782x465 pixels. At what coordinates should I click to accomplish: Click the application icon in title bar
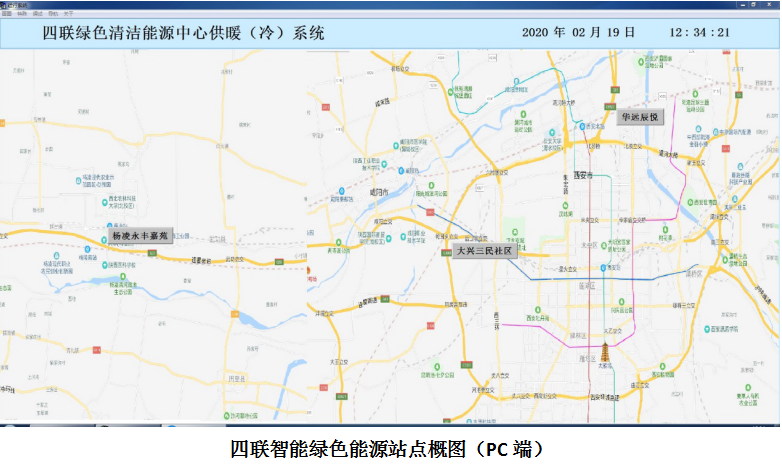[x=5, y=4]
